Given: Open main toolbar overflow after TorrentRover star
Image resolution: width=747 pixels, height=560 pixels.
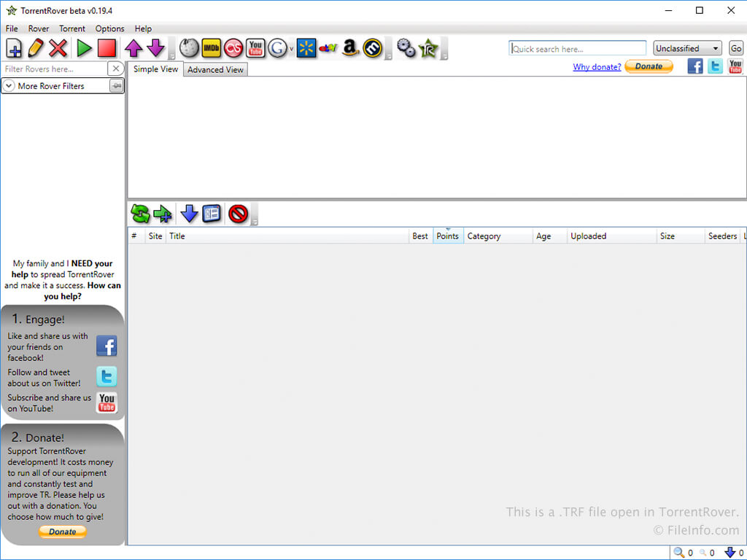Looking at the screenshot, I should [x=444, y=49].
